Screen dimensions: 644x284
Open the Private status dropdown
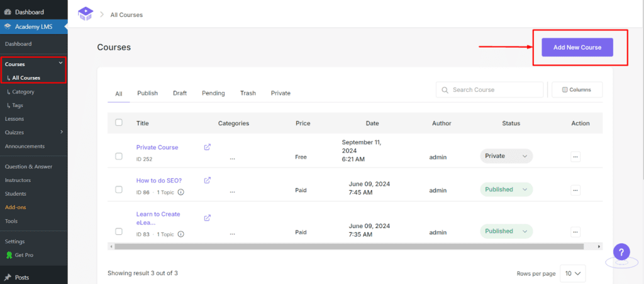point(506,156)
